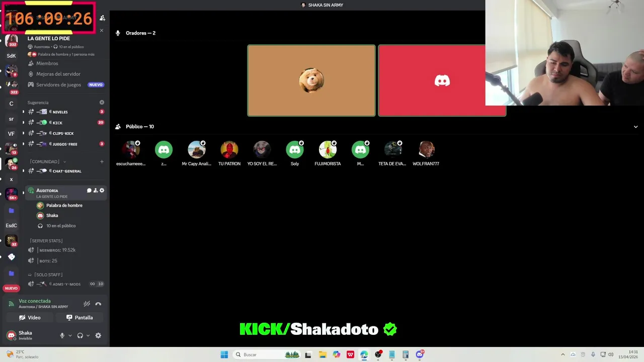
Task: Open the dice server icon
Action: pyautogui.click(x=11, y=257)
